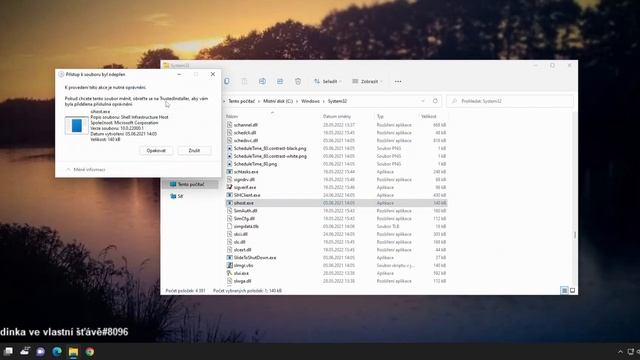Click the simpdata.tlb file icon
The width and height of the screenshot is (640, 360).
[x=229, y=226]
